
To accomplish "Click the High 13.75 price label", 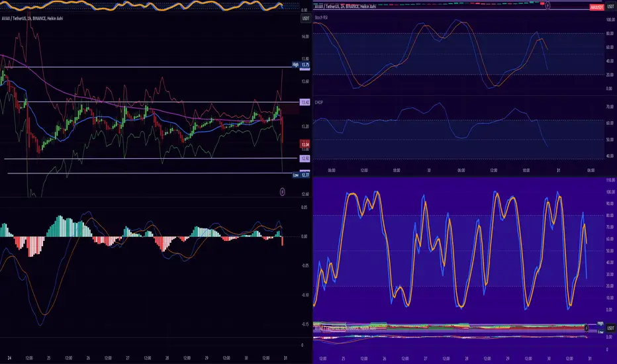I will click(x=301, y=65).
